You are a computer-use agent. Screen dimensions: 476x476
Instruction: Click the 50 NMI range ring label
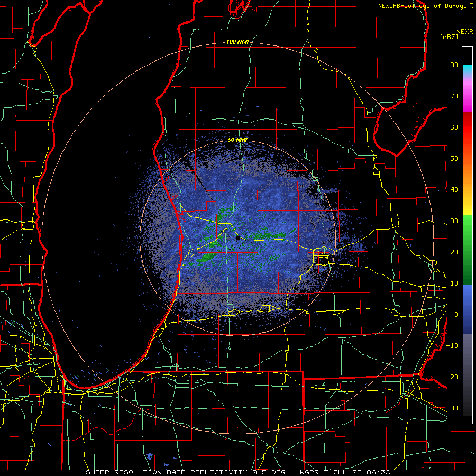237,140
